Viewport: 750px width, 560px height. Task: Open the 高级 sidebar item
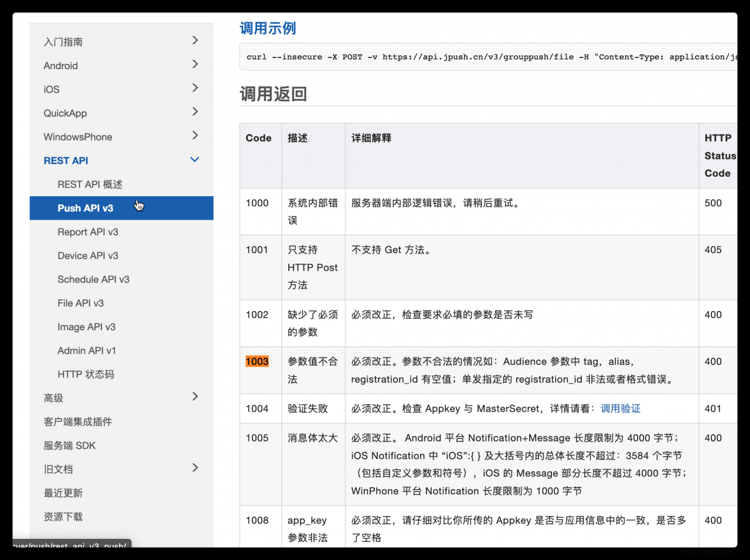click(x=53, y=398)
